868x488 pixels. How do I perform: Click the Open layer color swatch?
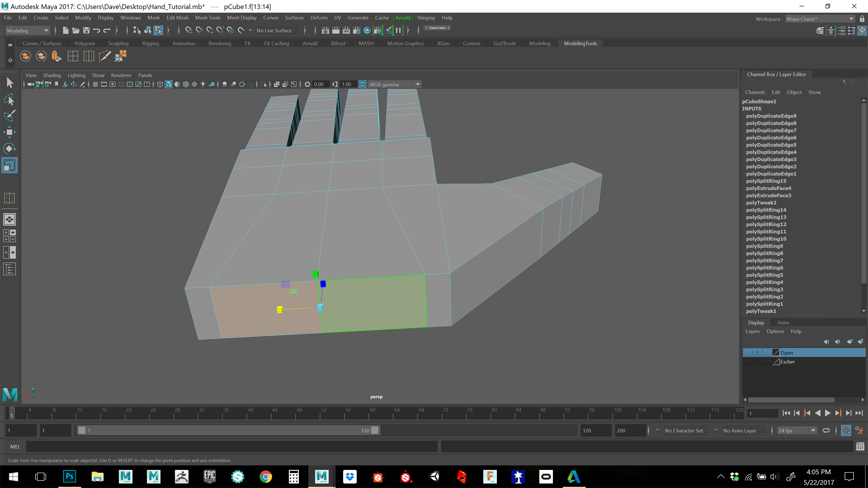tap(776, 352)
